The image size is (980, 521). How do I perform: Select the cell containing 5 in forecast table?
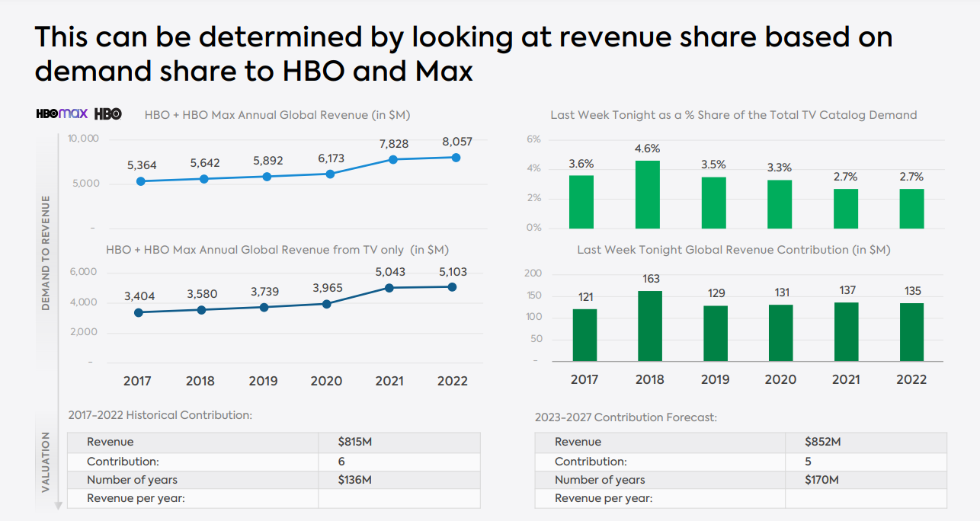tap(866, 461)
